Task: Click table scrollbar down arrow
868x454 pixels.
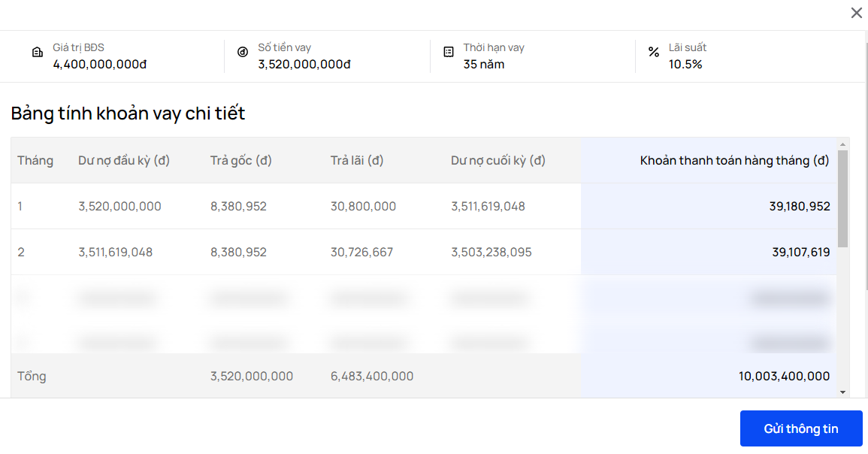Action: (x=842, y=392)
